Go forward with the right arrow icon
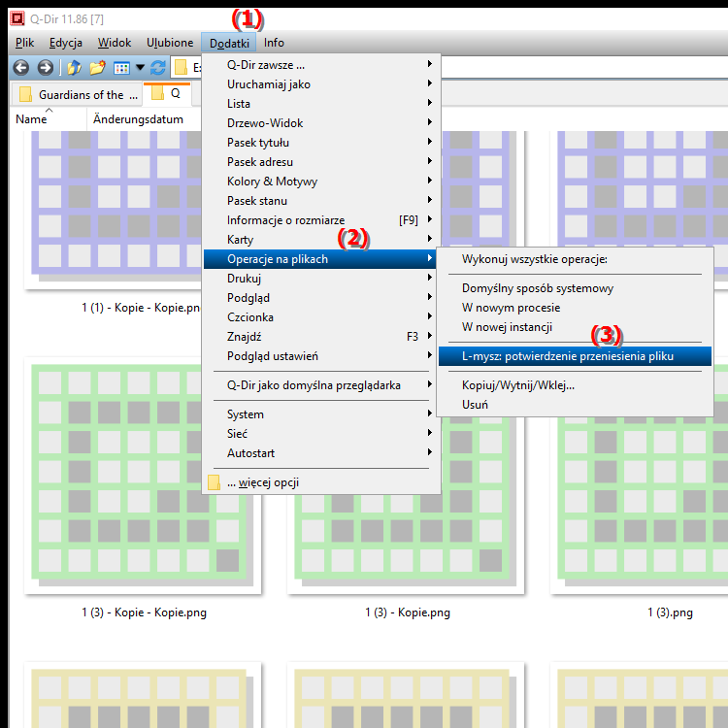The image size is (728, 728). coord(45,68)
